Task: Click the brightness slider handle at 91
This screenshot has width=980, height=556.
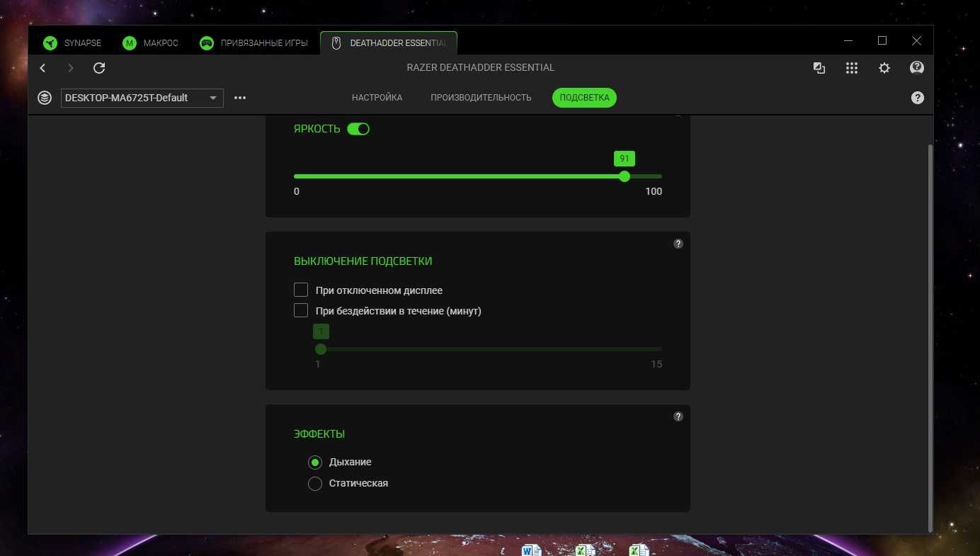Action: (x=624, y=176)
